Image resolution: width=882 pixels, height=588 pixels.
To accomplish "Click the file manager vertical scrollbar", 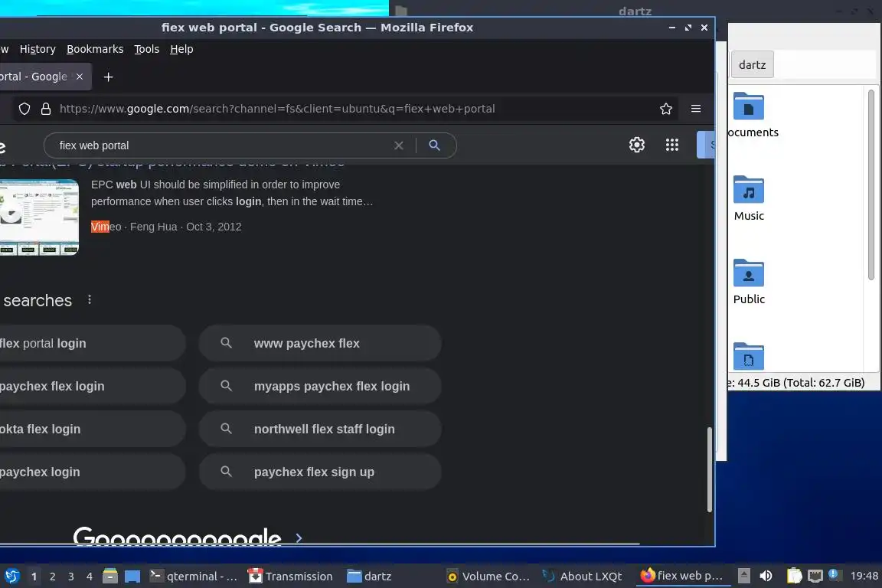I will pos(871,185).
